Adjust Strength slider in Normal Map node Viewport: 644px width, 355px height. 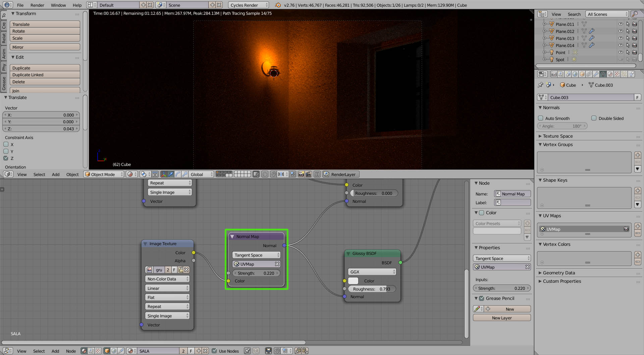click(256, 273)
